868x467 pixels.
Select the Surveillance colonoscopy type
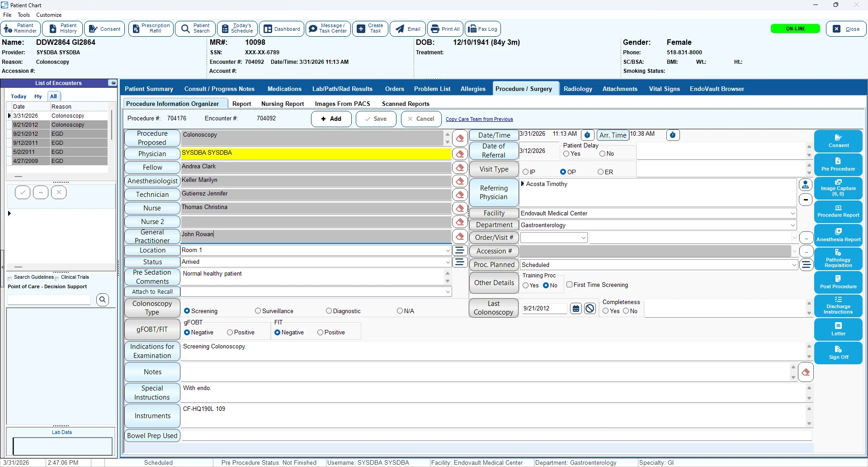(x=258, y=311)
